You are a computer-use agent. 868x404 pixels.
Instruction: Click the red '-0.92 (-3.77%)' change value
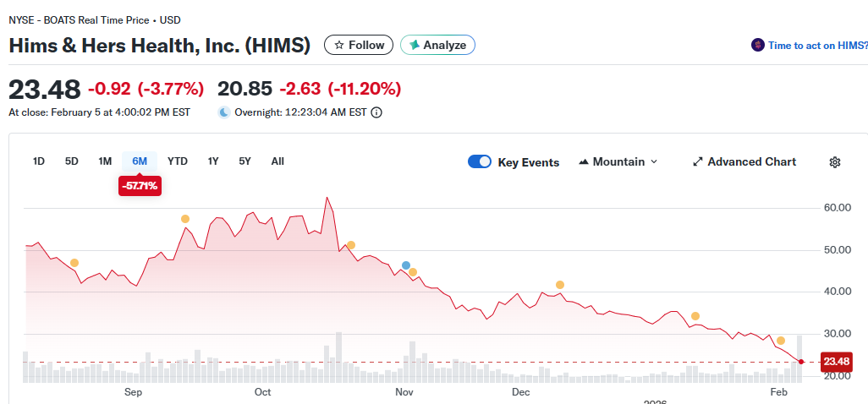(x=146, y=89)
